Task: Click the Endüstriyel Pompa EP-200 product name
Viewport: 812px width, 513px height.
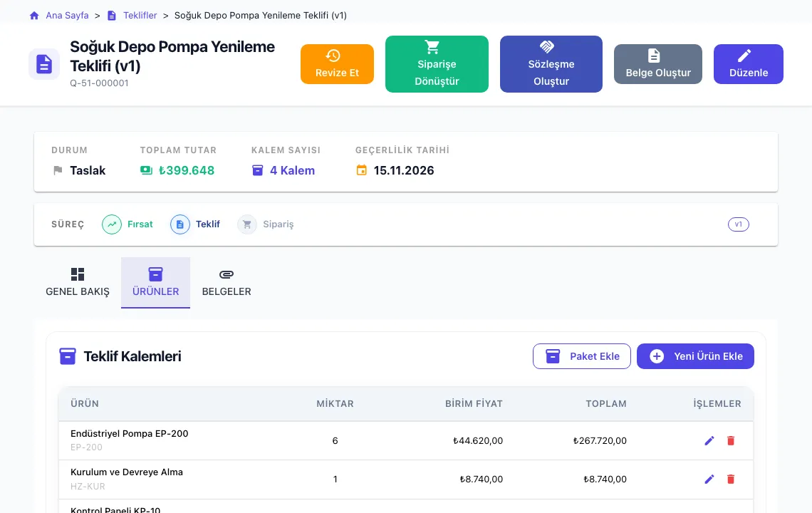Action: click(130, 434)
